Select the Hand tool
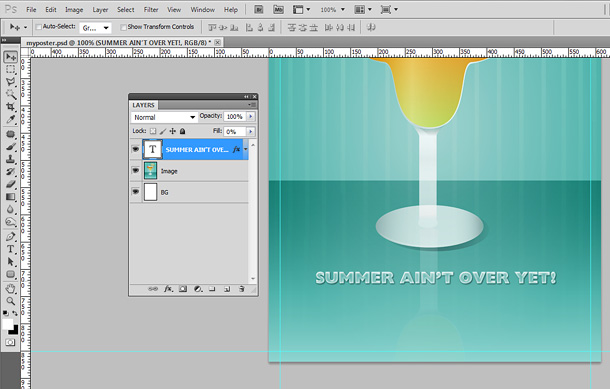The height and width of the screenshot is (389, 610). pyautogui.click(x=11, y=288)
